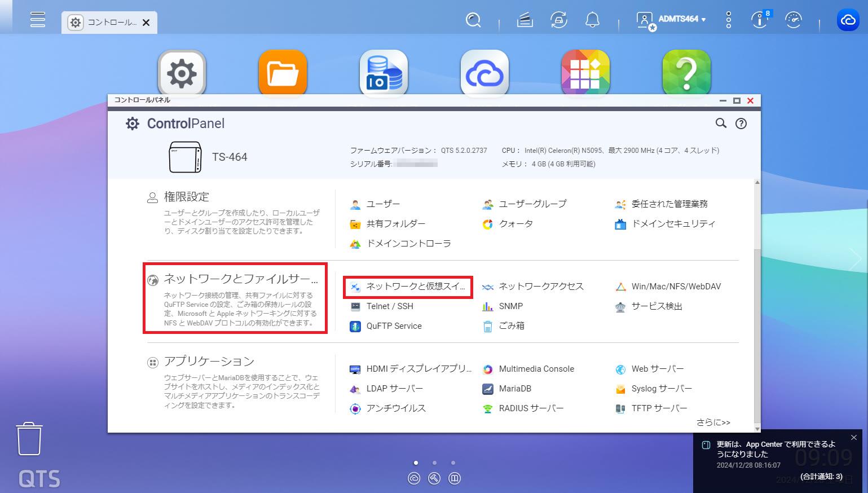Open ユーザー settings
Viewport: 868px width, 493px height.
375,204
